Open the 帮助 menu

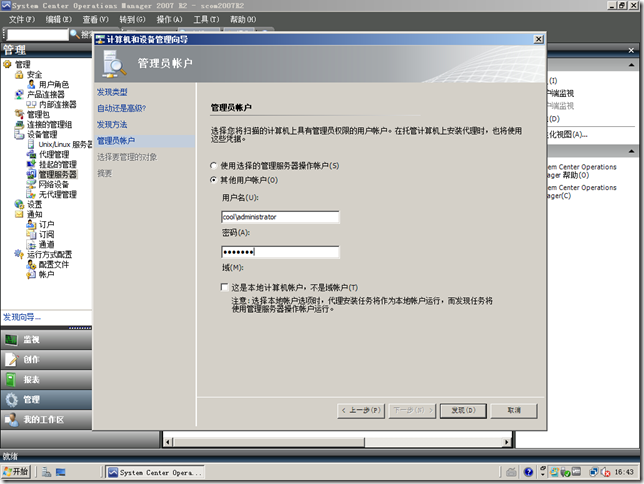243,19
